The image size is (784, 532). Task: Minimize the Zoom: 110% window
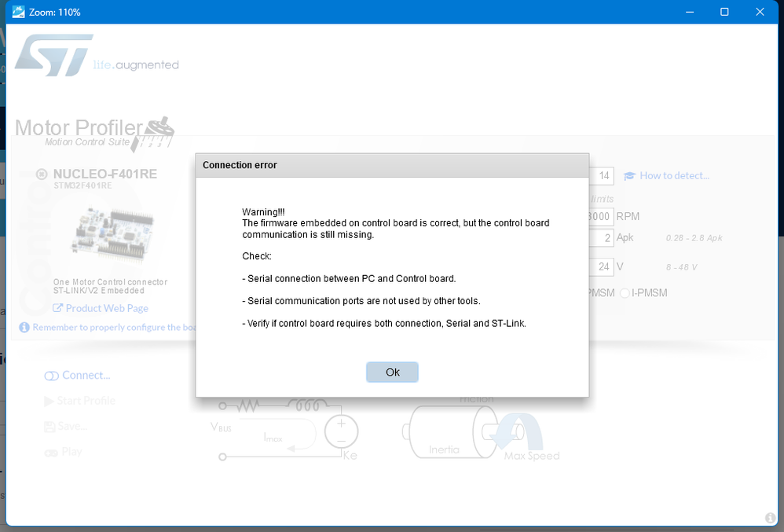tap(690, 12)
